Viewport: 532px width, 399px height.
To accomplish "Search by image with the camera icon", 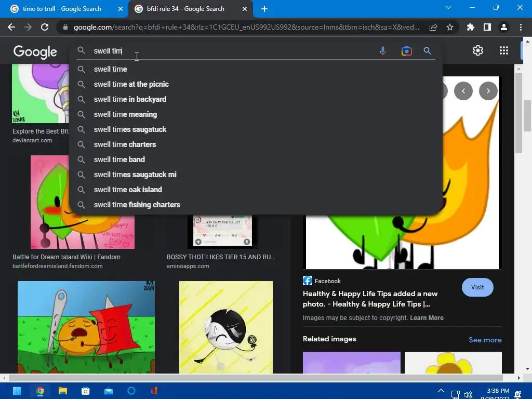I will (x=406, y=51).
